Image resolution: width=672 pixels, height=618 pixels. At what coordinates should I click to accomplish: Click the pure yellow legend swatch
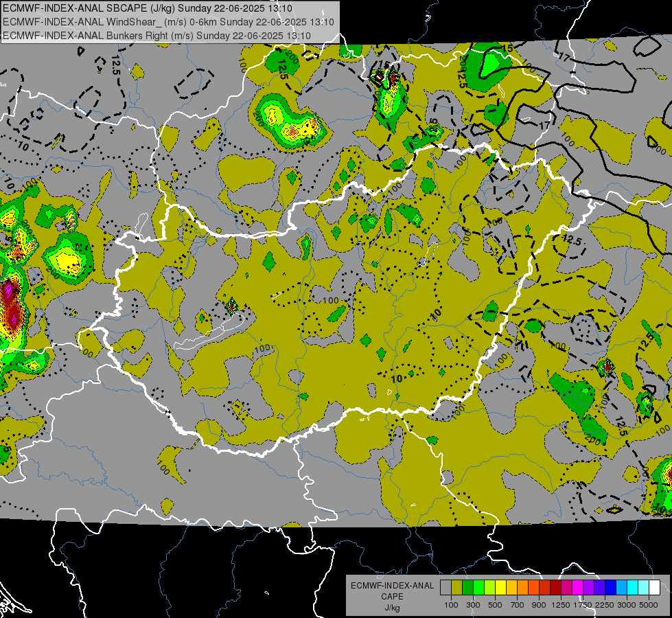tap(500, 587)
